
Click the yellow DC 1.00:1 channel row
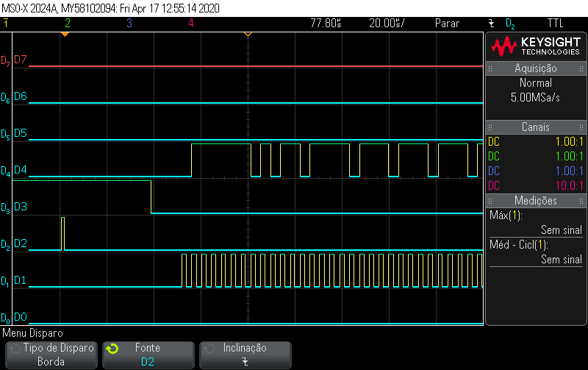pyautogui.click(x=536, y=142)
